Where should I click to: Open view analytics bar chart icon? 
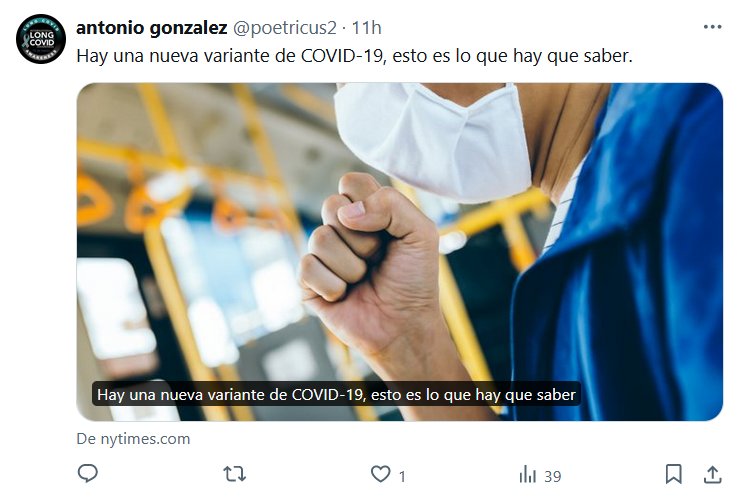[x=528, y=474]
